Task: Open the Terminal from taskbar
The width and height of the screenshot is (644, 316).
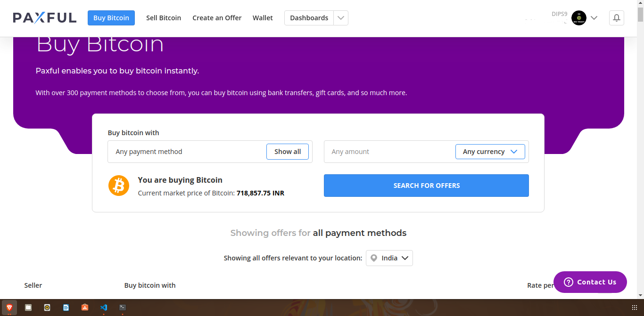Action: [x=123, y=308]
